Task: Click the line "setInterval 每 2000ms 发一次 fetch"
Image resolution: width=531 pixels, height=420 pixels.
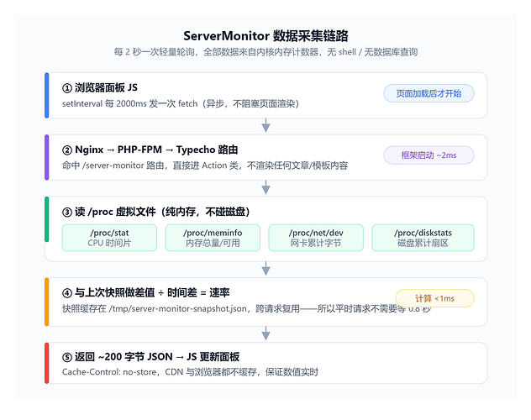Action: [181, 103]
